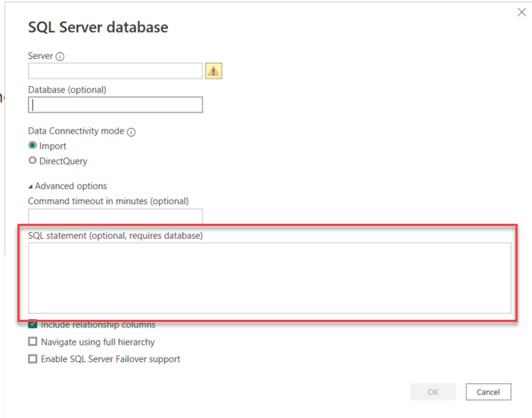
Task: Click the Command timeout in minutes (optional) label
Action: coord(108,201)
